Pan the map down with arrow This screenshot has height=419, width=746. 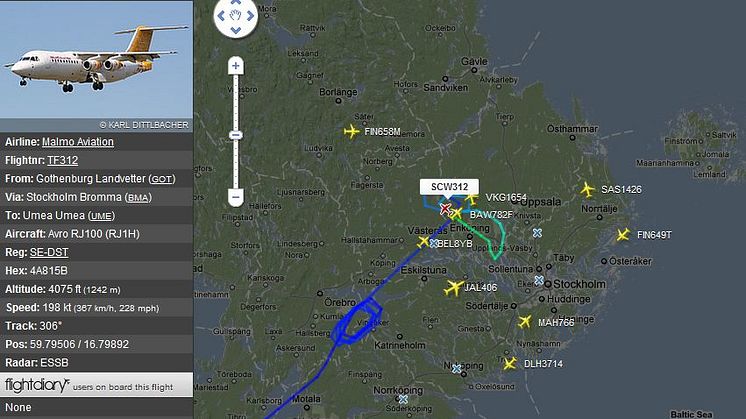[x=236, y=30]
